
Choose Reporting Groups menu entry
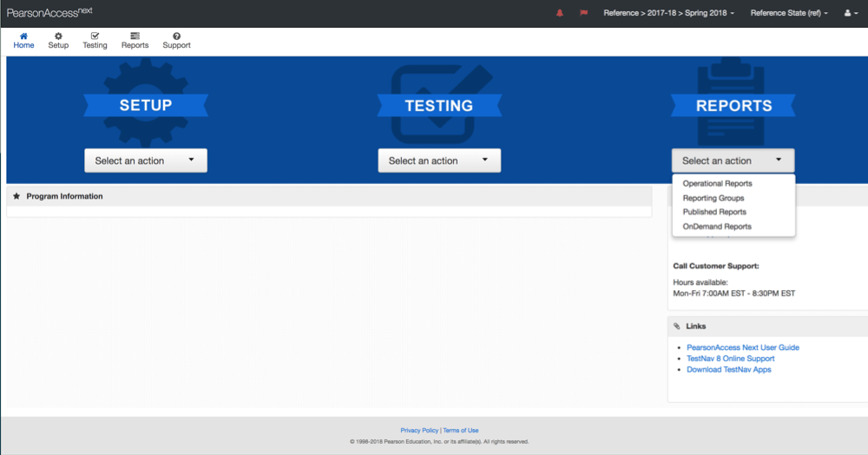713,198
